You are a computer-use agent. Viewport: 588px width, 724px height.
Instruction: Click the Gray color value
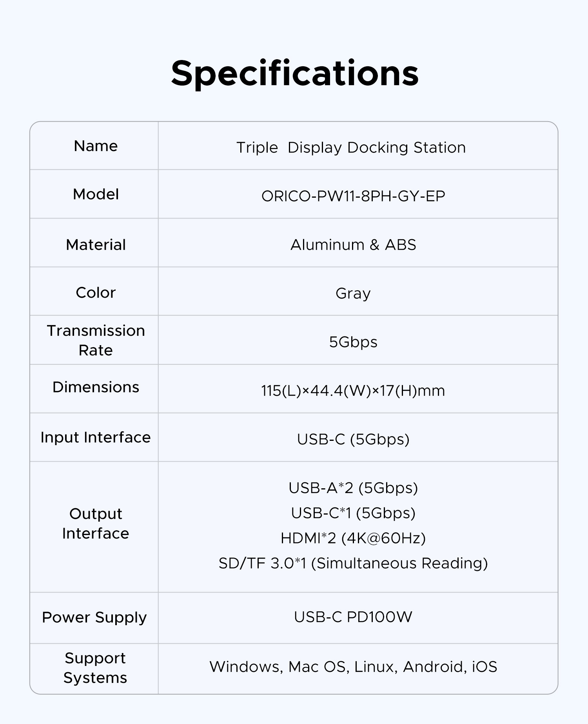pos(353,293)
